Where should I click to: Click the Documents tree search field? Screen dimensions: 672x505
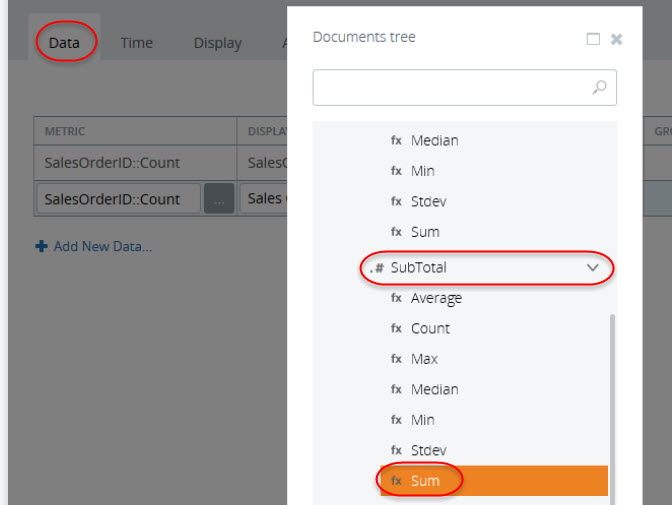[452, 88]
